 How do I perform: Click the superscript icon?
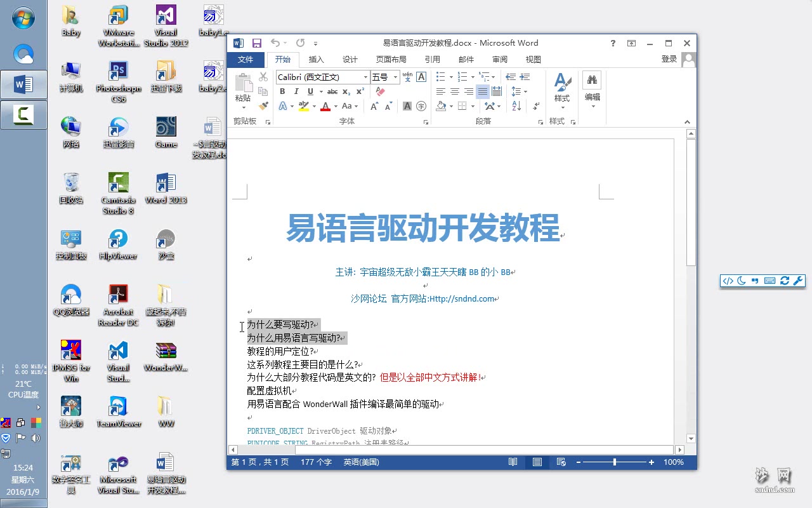pyautogui.click(x=360, y=91)
